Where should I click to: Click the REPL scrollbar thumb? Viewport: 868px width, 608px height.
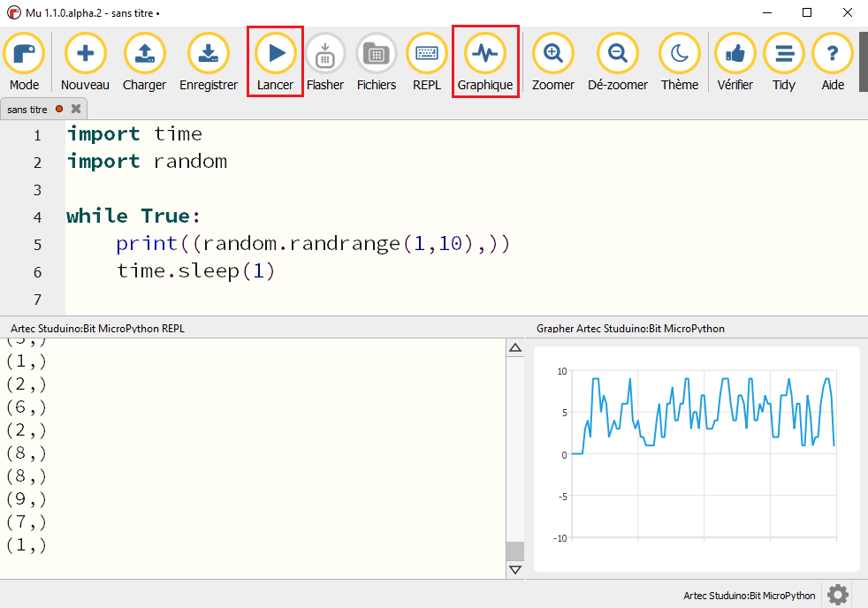(515, 551)
